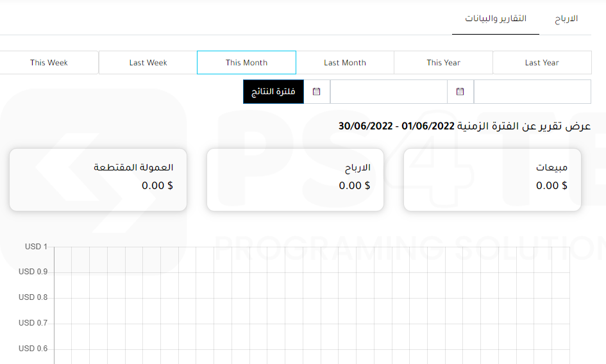
Task: Show the report for Last Year
Action: click(x=542, y=63)
